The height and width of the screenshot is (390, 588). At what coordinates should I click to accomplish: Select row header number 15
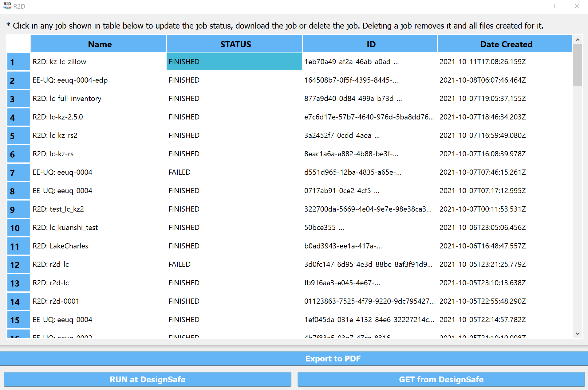click(19, 320)
